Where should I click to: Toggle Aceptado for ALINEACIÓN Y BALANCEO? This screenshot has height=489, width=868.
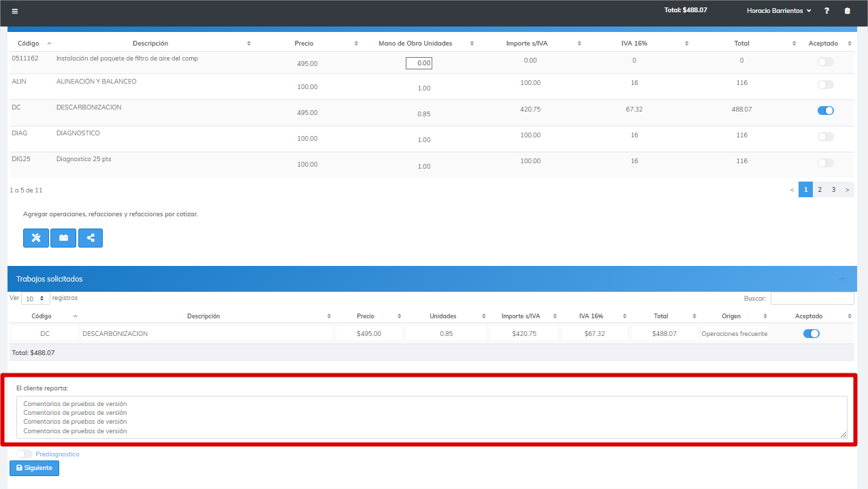(x=825, y=85)
